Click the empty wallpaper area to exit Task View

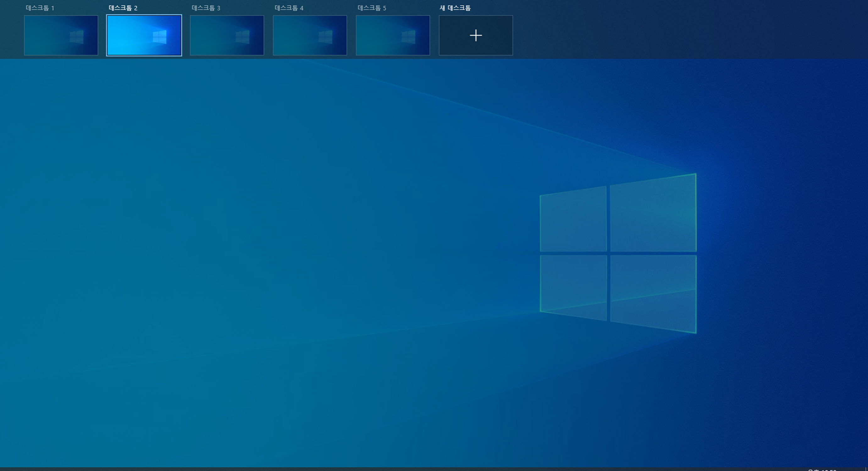[x=236, y=236]
